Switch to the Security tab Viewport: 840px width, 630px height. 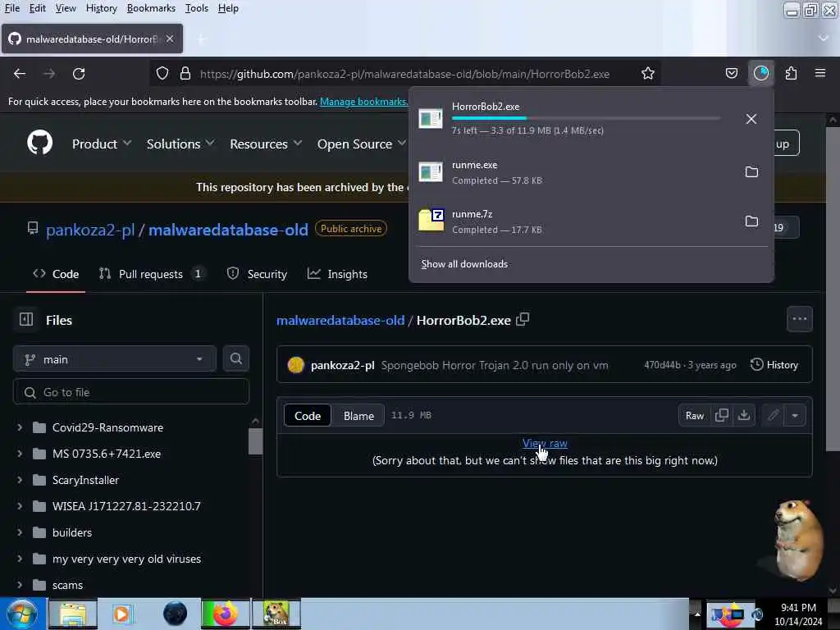pos(257,274)
